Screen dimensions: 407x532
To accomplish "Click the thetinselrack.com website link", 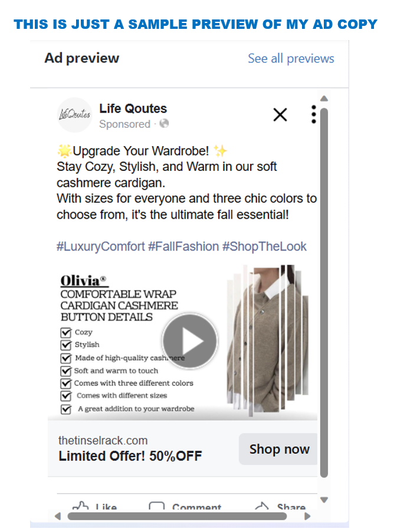I will pos(103,441).
